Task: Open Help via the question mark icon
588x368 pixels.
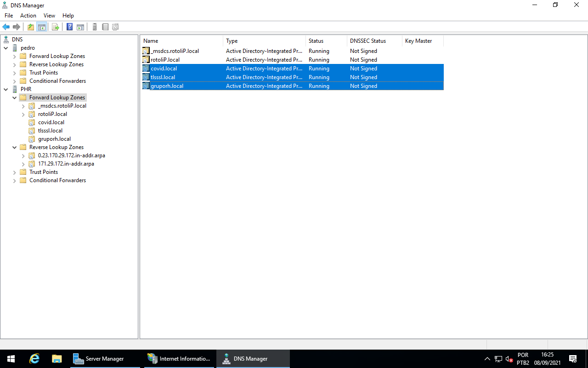Action: 70,27
